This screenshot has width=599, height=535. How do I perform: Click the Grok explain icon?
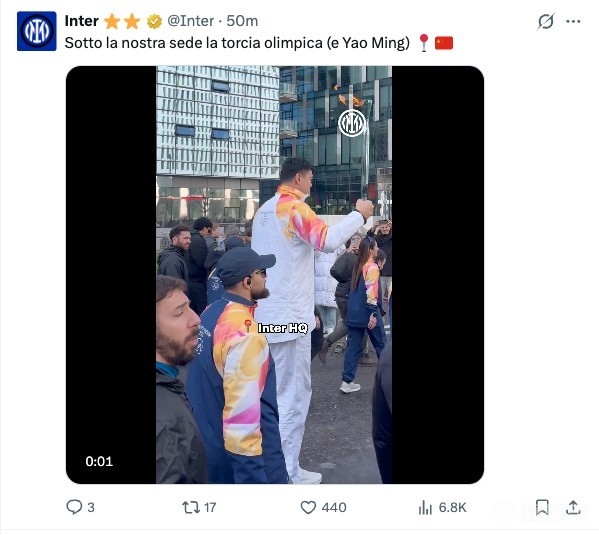[546, 21]
